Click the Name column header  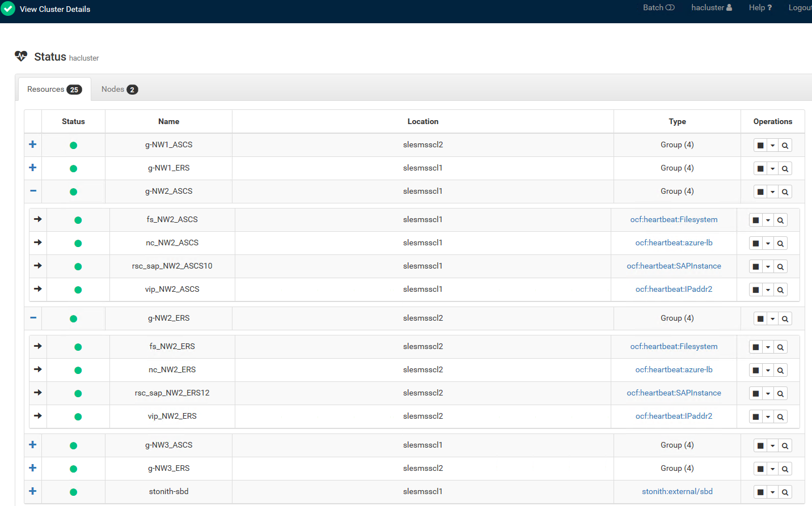click(x=169, y=121)
